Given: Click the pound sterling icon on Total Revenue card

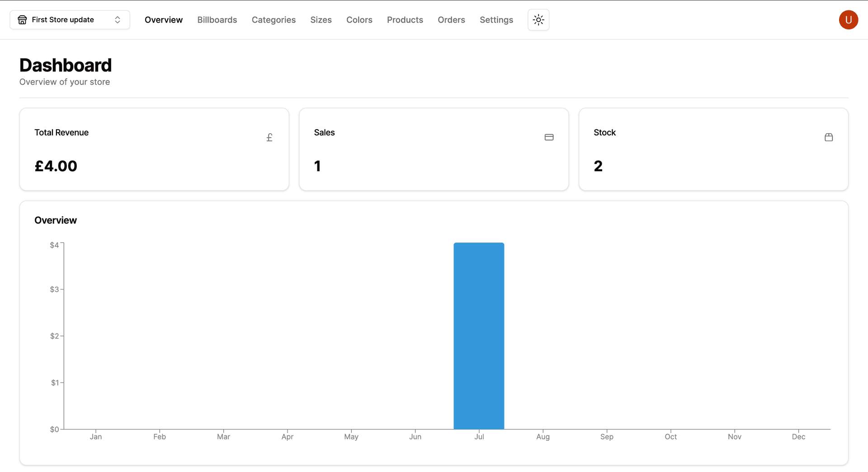Looking at the screenshot, I should (x=269, y=137).
